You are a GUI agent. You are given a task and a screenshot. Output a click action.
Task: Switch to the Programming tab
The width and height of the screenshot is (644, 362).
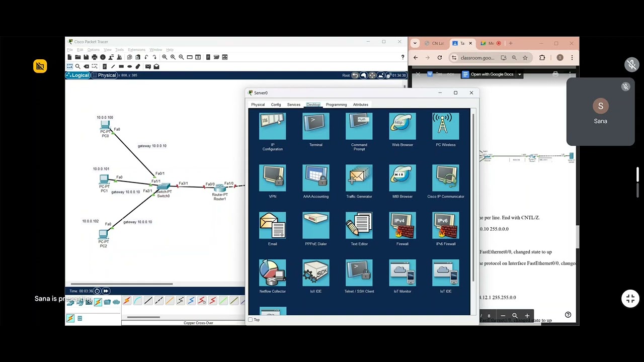336,105
